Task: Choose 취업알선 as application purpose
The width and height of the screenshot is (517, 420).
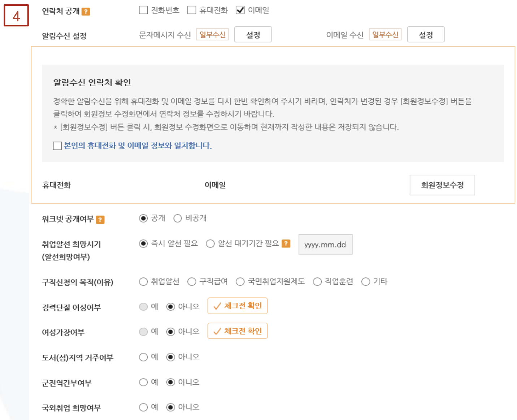Action: tap(143, 281)
